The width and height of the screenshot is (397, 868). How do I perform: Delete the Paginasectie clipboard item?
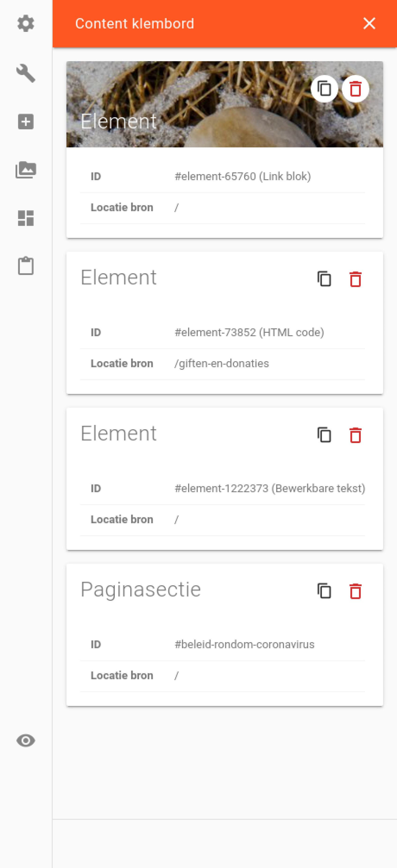355,591
